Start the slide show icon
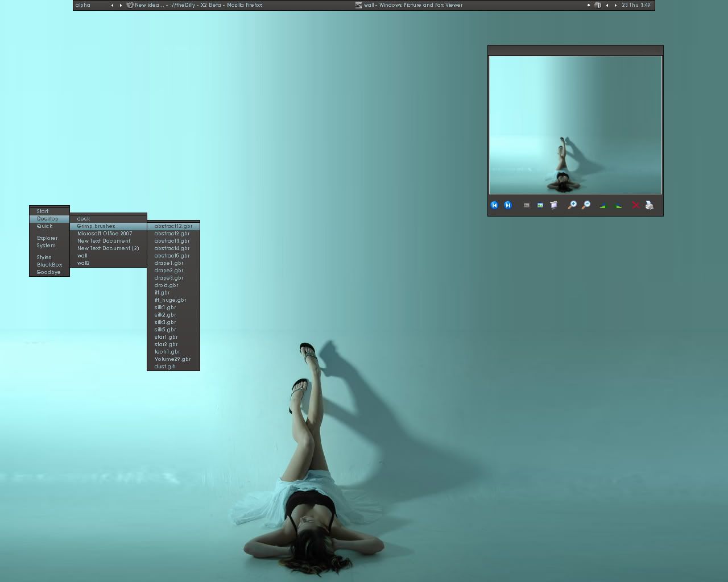Image resolution: width=728 pixels, height=582 pixels. pos(553,205)
